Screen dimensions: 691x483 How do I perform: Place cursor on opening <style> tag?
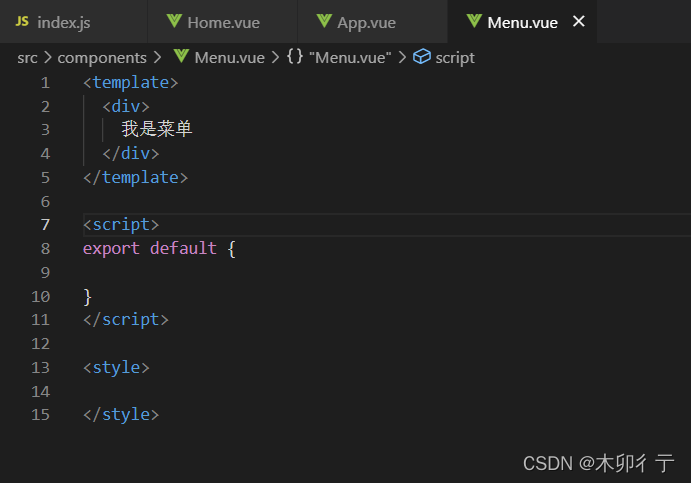click(x=116, y=368)
